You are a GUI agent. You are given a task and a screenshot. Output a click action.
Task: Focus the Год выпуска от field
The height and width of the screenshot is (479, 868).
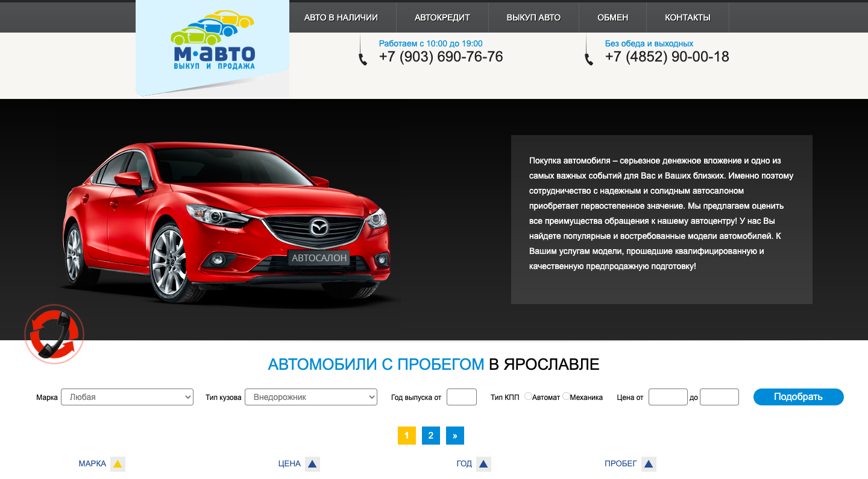(x=462, y=397)
